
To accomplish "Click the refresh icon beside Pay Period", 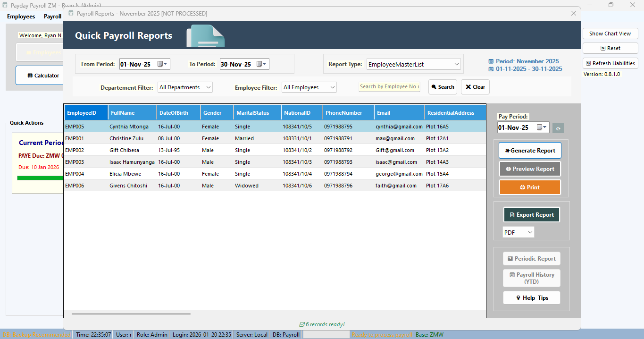I will [x=558, y=128].
